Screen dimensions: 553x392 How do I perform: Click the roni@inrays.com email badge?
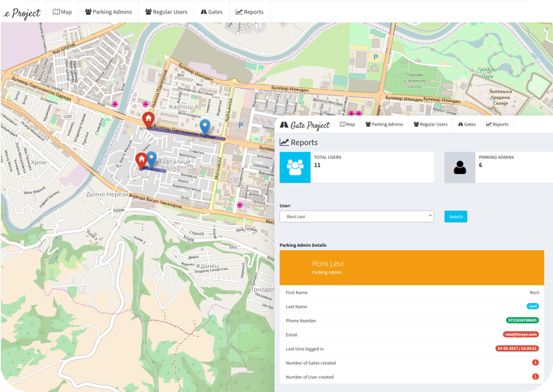click(521, 335)
